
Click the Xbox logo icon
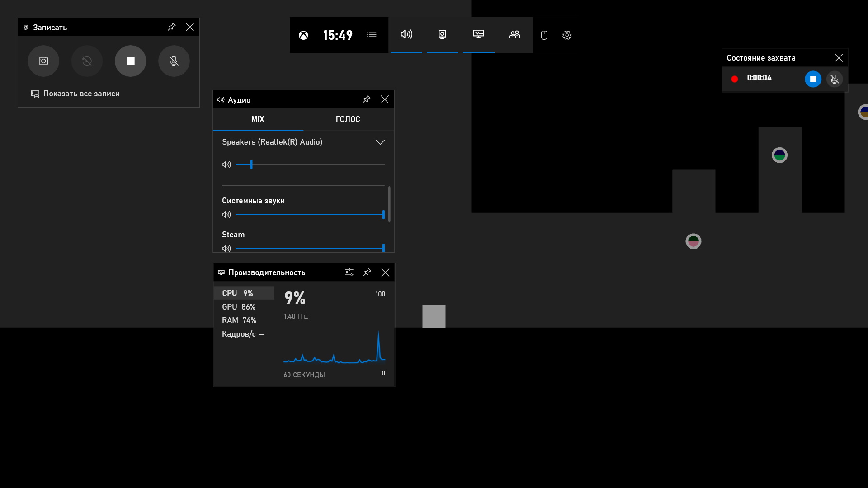tap(303, 35)
